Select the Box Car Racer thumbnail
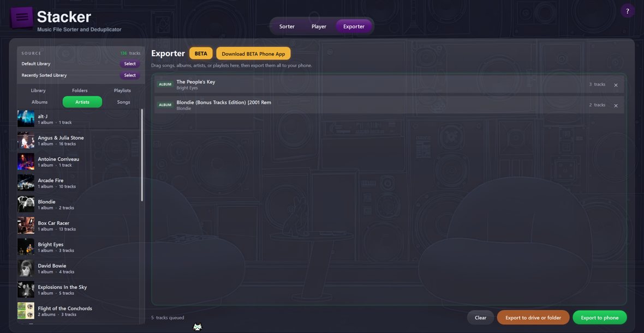This screenshot has height=333, width=644. (26, 226)
